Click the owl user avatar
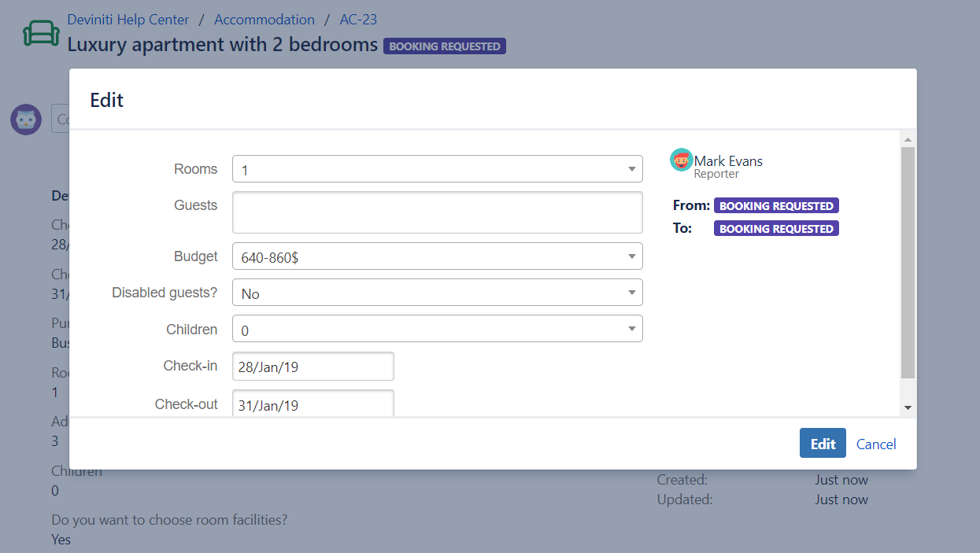The height and width of the screenshot is (553, 980). [x=26, y=120]
